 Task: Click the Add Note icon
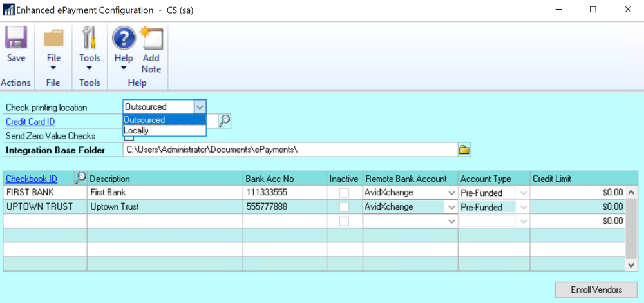(x=151, y=38)
